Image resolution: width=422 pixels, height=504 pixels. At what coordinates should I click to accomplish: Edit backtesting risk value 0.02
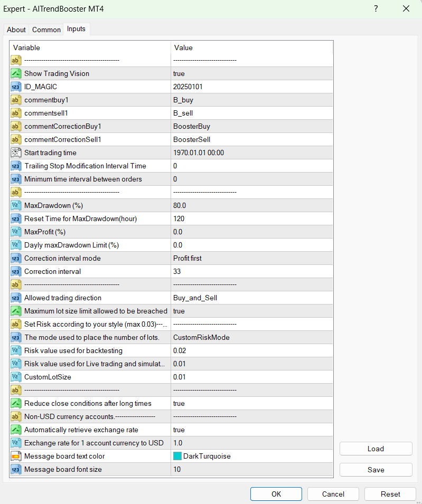coord(252,350)
